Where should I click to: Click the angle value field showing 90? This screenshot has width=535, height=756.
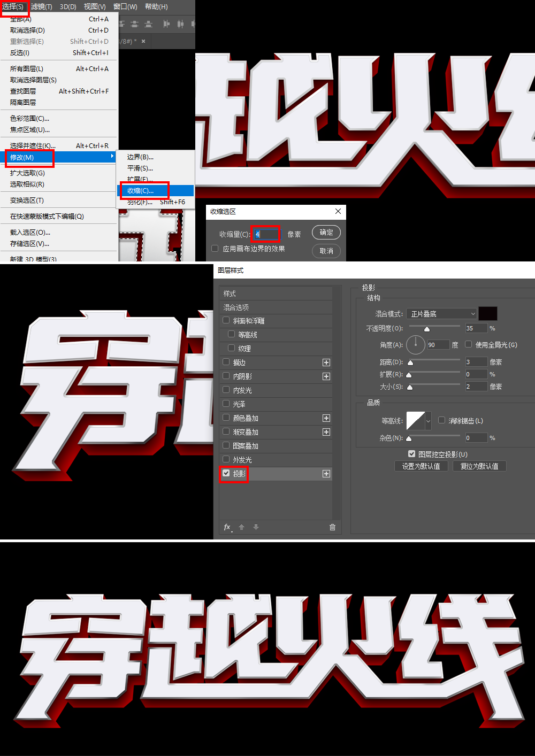tap(438, 345)
